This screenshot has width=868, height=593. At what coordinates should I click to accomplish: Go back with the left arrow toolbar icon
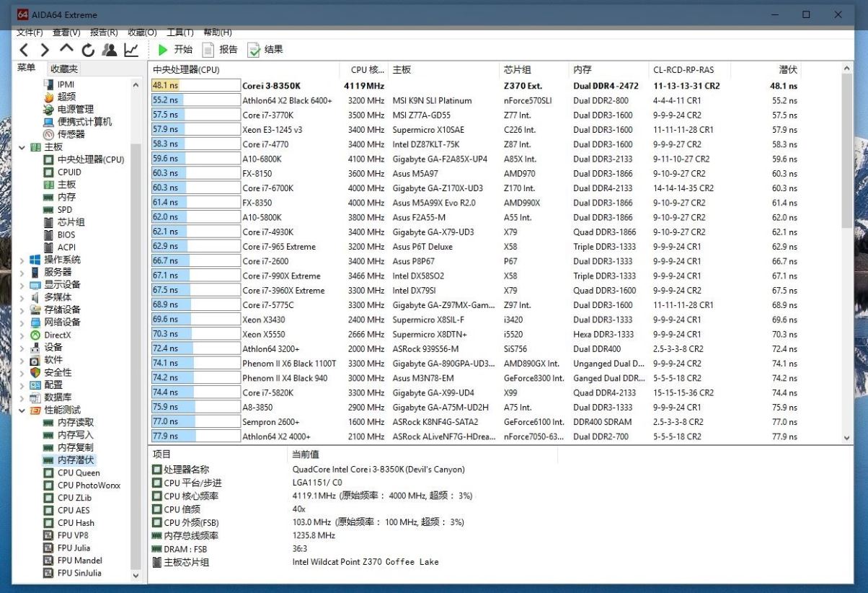tap(25, 50)
